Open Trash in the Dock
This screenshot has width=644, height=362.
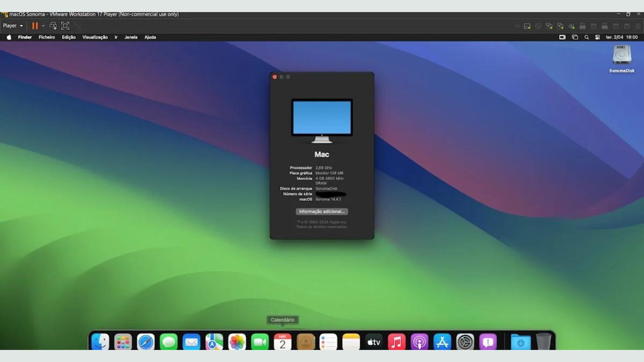[543, 342]
